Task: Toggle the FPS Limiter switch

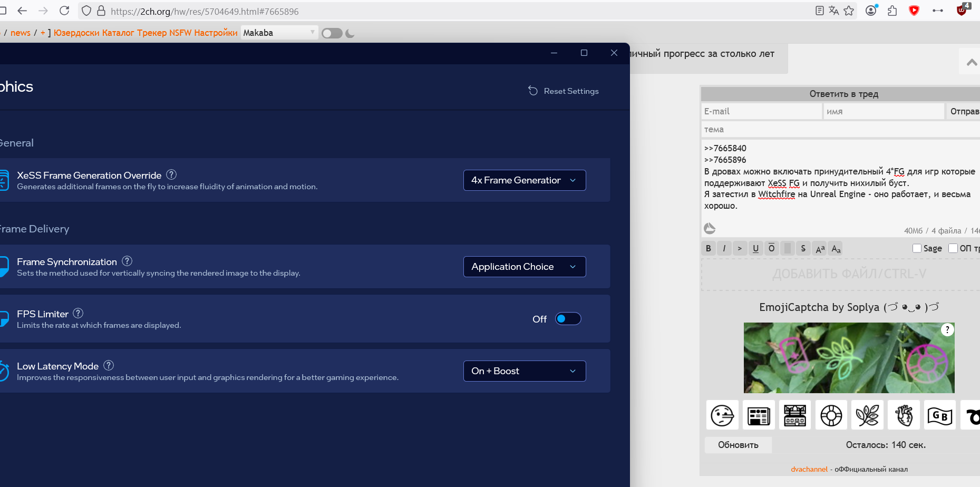Action: (x=568, y=319)
